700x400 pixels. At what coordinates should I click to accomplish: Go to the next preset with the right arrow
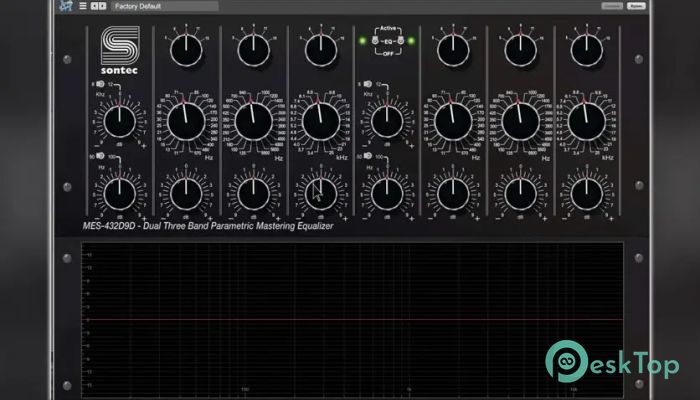(x=103, y=6)
